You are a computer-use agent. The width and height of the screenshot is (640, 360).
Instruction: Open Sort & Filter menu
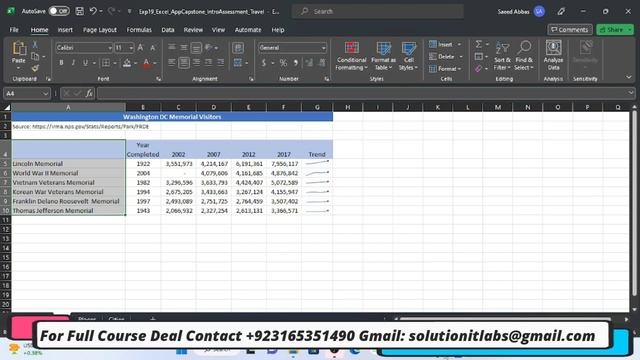[502, 56]
